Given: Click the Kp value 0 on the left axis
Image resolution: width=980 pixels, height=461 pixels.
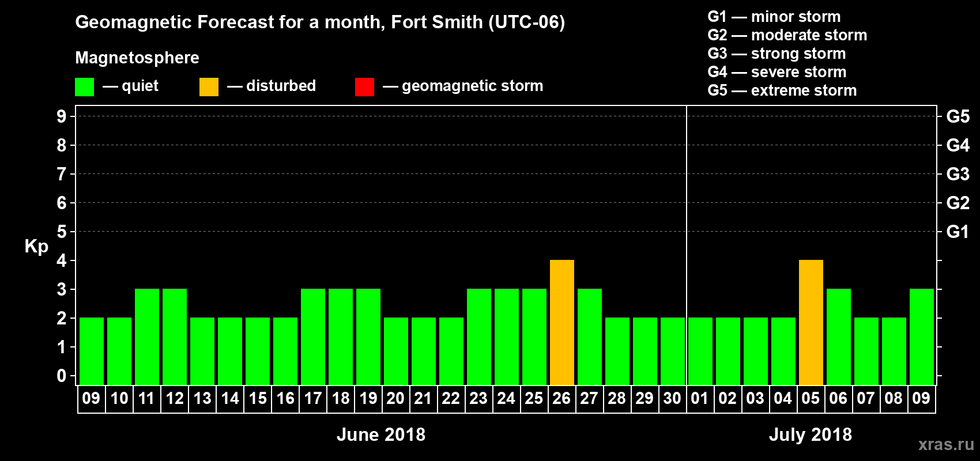Looking at the screenshot, I should click(62, 376).
